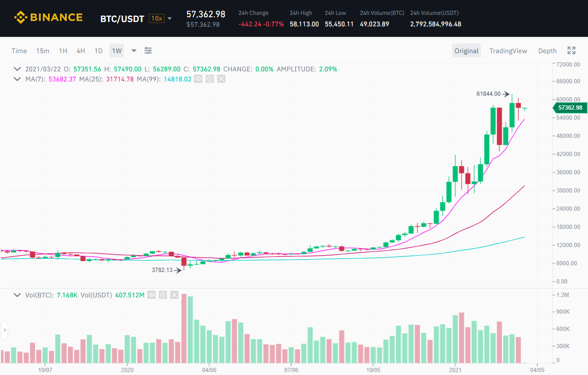Collapse the Vol(BTC) legend chevron

pos(18,295)
